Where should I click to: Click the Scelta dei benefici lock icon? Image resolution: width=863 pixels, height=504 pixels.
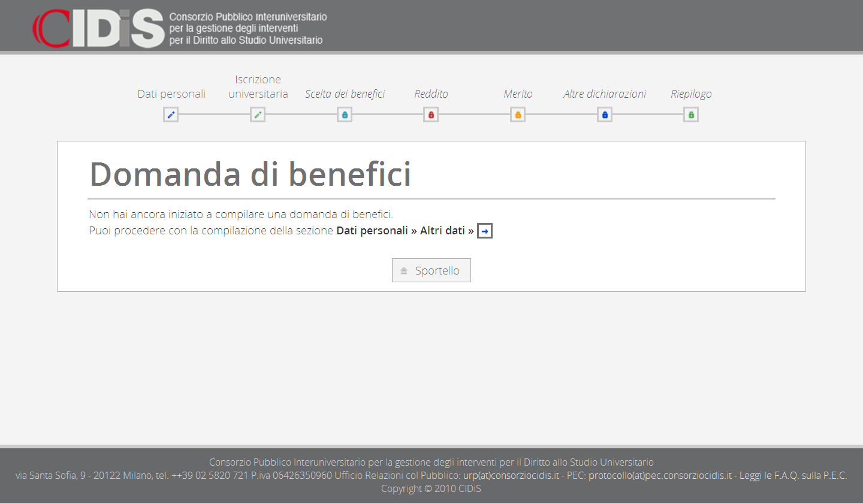[345, 114]
